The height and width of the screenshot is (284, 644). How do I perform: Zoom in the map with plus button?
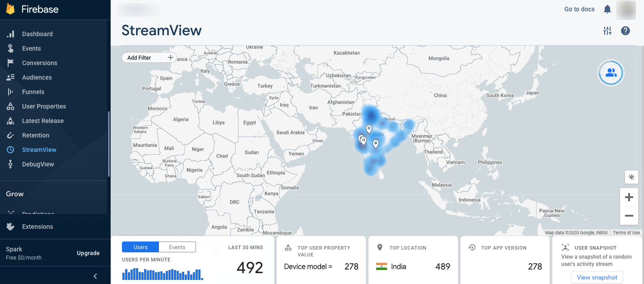(x=629, y=197)
